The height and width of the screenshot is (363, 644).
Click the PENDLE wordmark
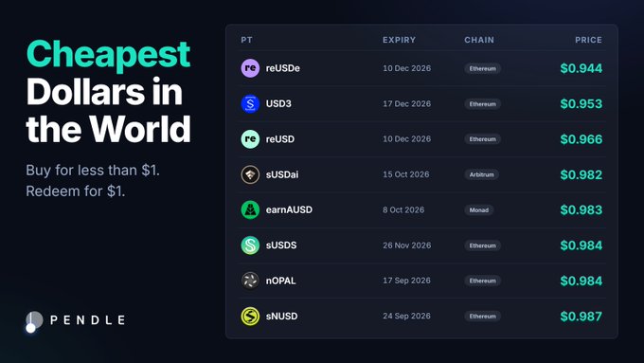point(87,319)
